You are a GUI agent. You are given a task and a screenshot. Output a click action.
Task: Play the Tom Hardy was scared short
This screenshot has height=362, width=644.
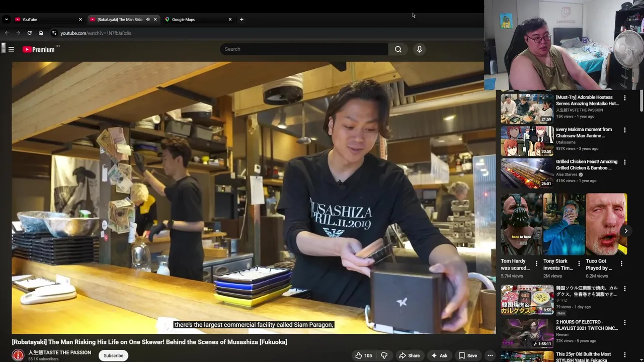click(x=521, y=224)
